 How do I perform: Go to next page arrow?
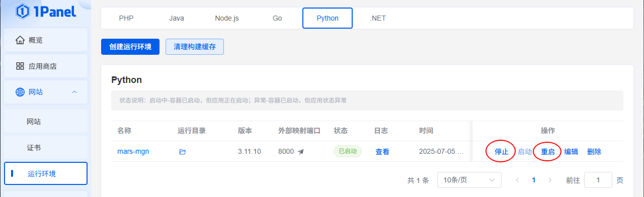(550, 180)
